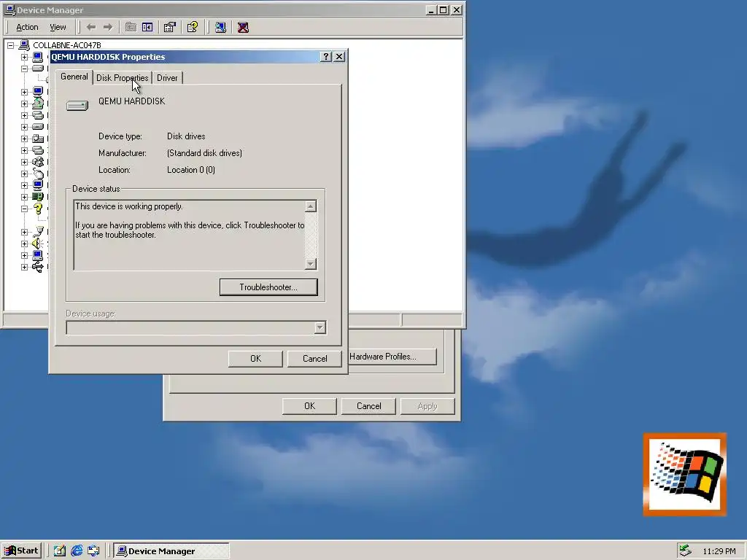747x560 pixels.
Task: Open Properties via the toolbar properties icon
Action: 169,27
